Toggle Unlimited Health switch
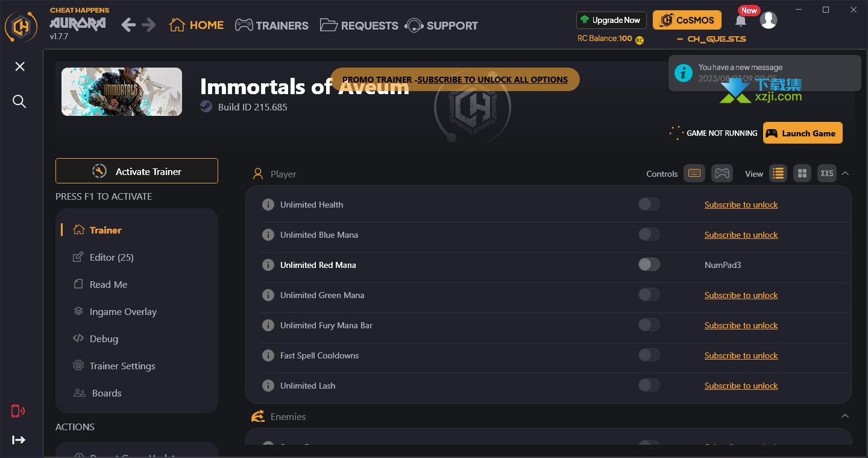868x458 pixels. [649, 204]
